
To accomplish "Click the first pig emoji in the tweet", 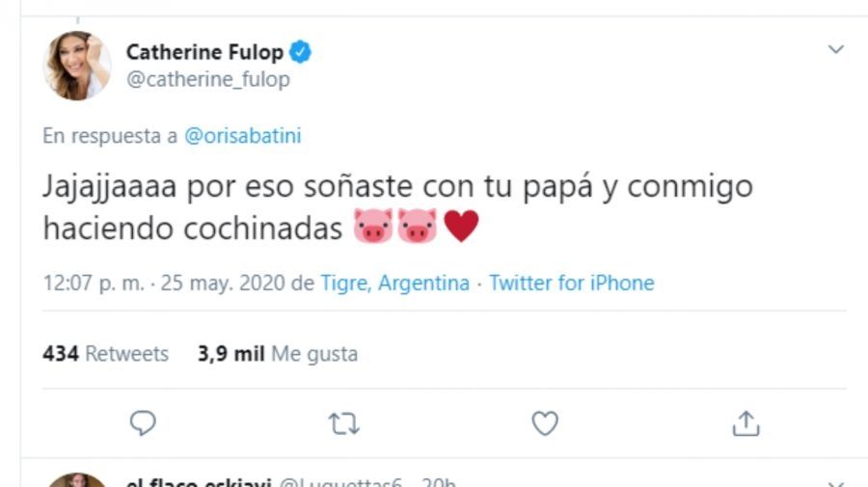I will tap(373, 229).
